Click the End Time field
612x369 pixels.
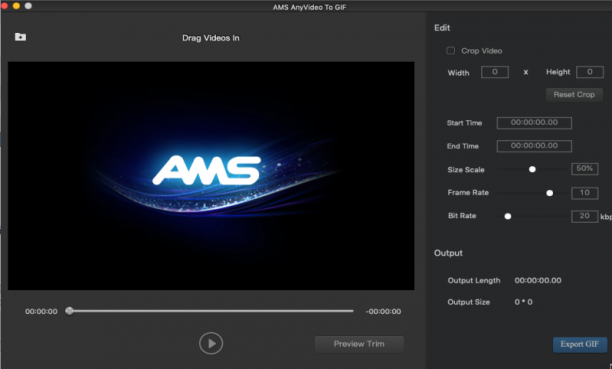(x=534, y=146)
